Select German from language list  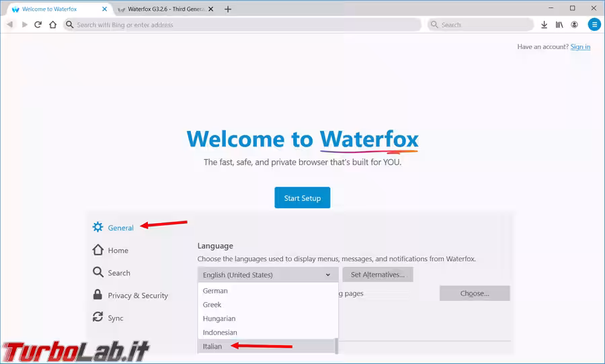click(266, 291)
